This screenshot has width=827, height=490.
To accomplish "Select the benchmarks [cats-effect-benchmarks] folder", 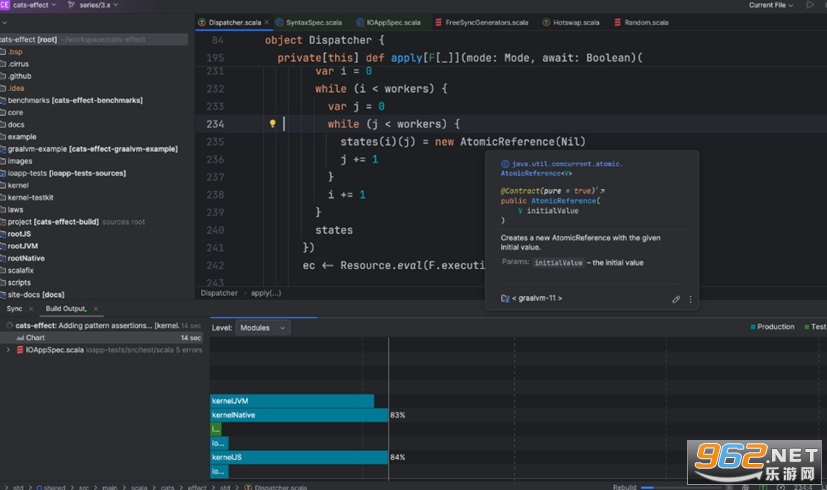I will click(x=75, y=100).
